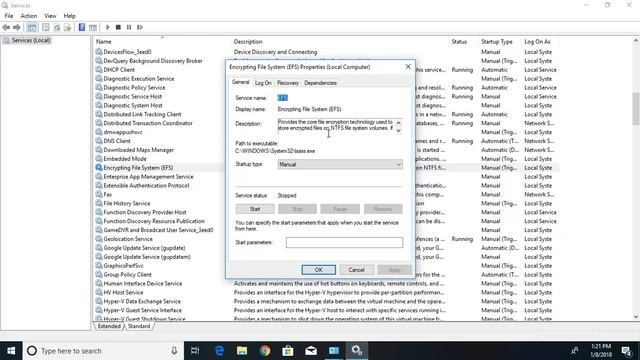Click the Show/Hide Action Pane toolbar icon
The width and height of the screenshot is (640, 360).
click(x=93, y=27)
